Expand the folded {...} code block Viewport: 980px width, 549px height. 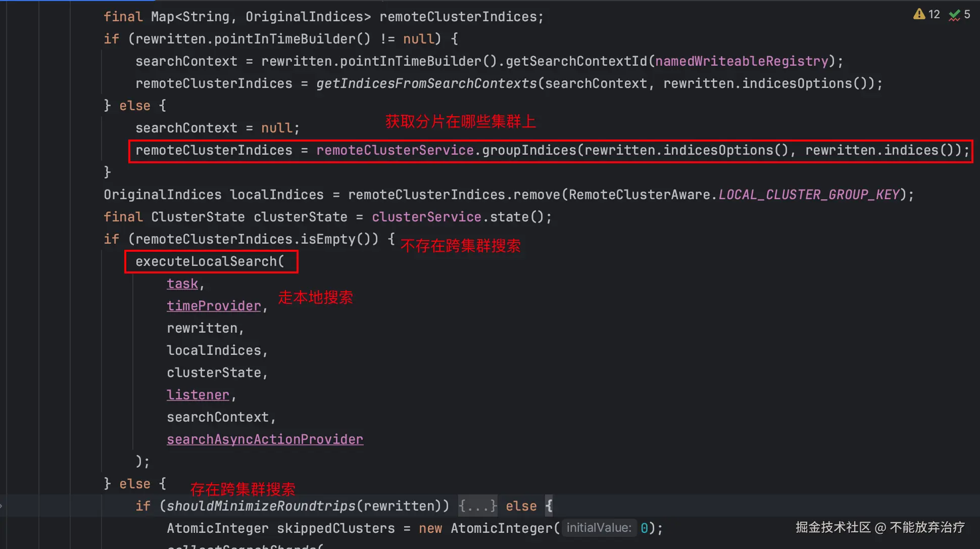(477, 506)
